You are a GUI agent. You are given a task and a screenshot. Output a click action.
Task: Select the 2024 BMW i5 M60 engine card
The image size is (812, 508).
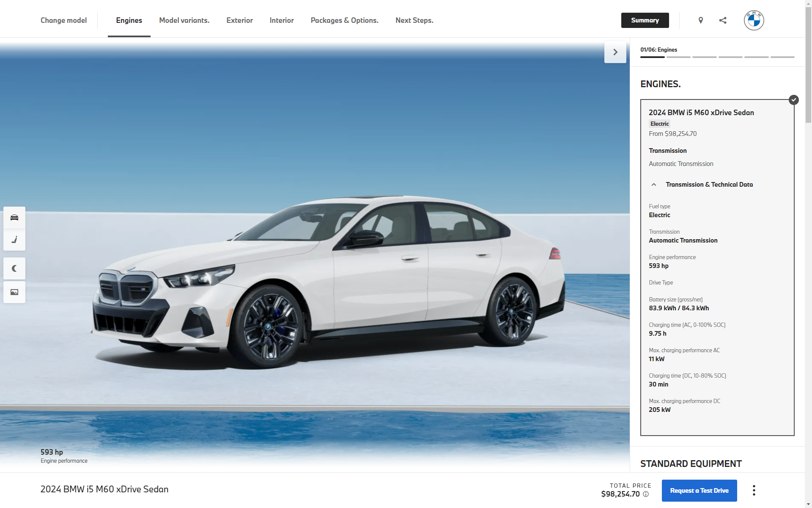coord(701,113)
